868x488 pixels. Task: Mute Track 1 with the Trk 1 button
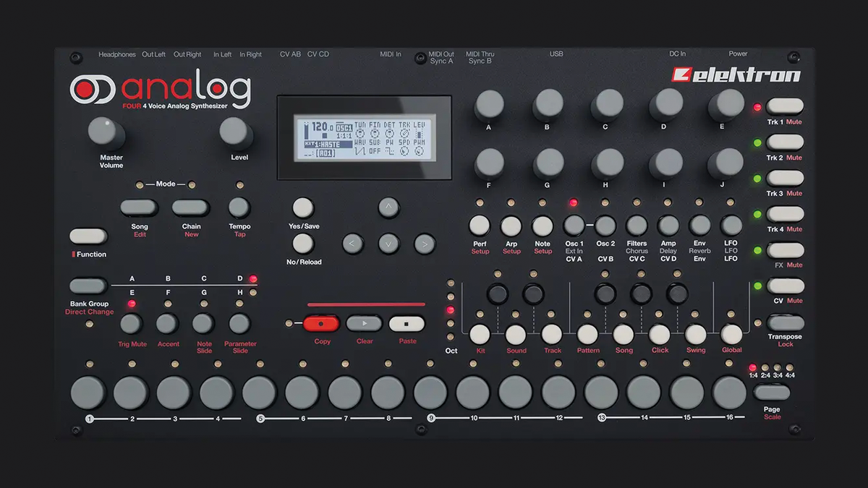point(784,104)
